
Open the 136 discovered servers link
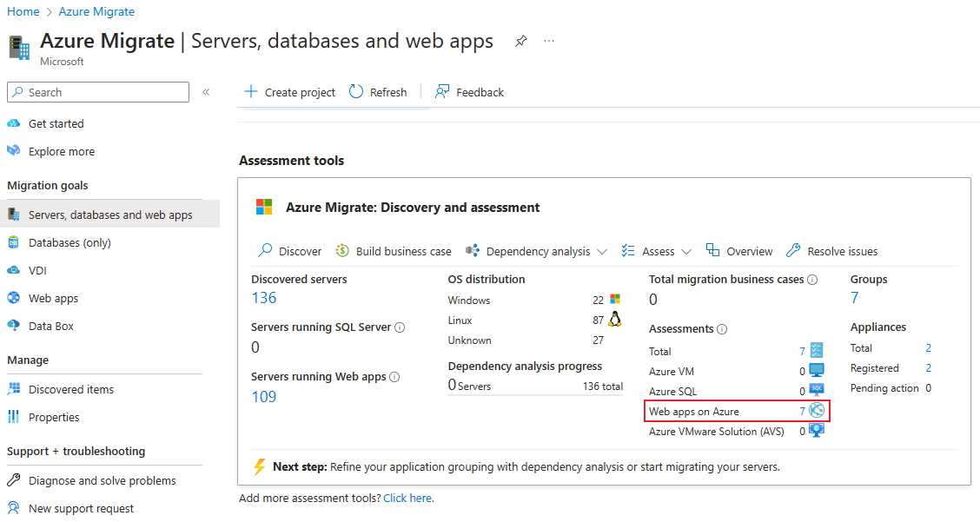point(263,298)
